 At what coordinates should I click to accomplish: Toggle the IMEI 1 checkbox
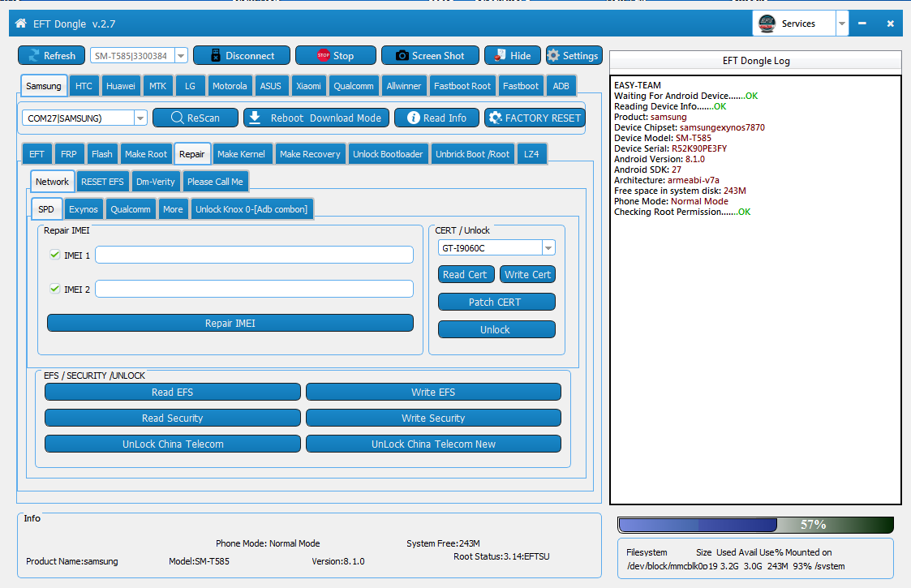[x=55, y=255]
